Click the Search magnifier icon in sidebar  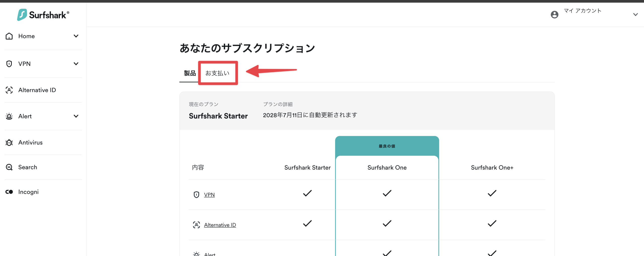pos(9,167)
